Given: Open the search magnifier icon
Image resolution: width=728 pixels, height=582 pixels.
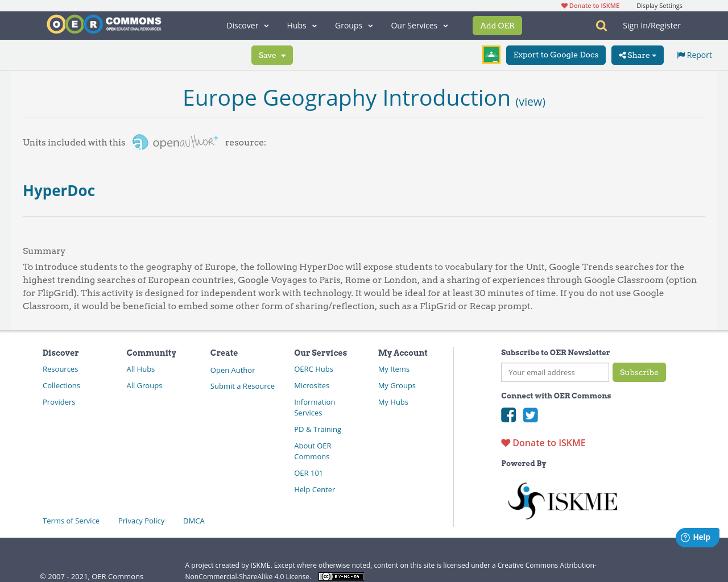Looking at the screenshot, I should tap(601, 26).
